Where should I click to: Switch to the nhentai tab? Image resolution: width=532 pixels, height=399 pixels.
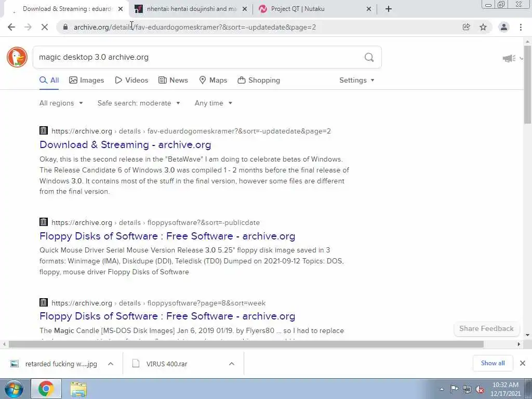point(191,9)
